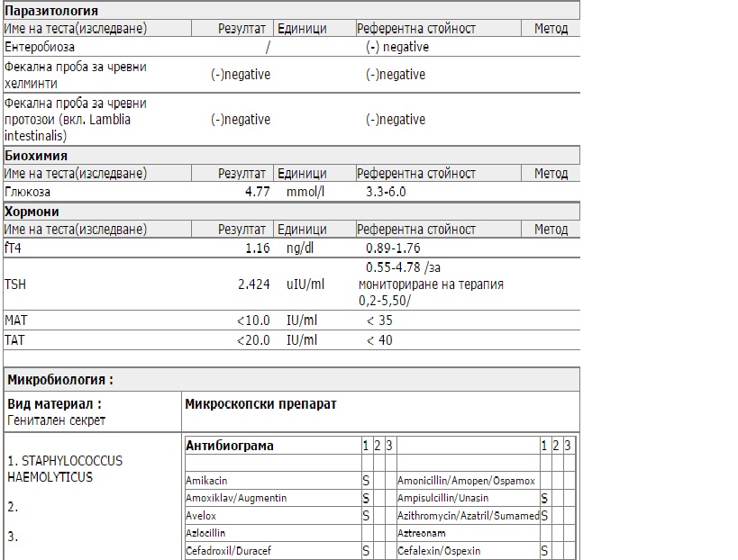Click the reference range 3.3-6.0
This screenshot has height=560, width=738.
tap(386, 192)
